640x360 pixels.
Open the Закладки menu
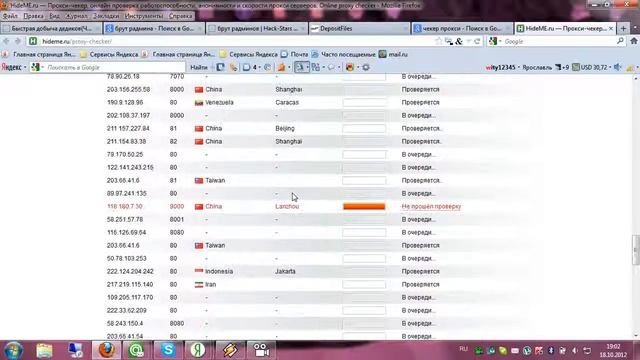click(x=106, y=16)
